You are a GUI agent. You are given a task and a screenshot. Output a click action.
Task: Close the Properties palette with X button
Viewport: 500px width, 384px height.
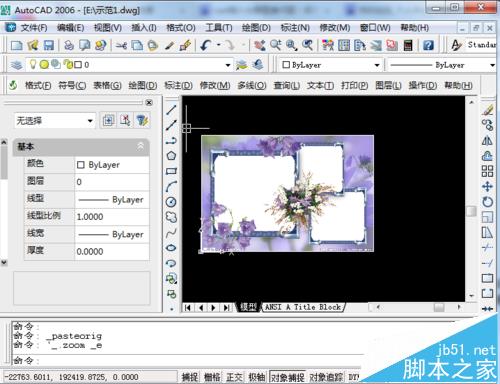pos(149,102)
